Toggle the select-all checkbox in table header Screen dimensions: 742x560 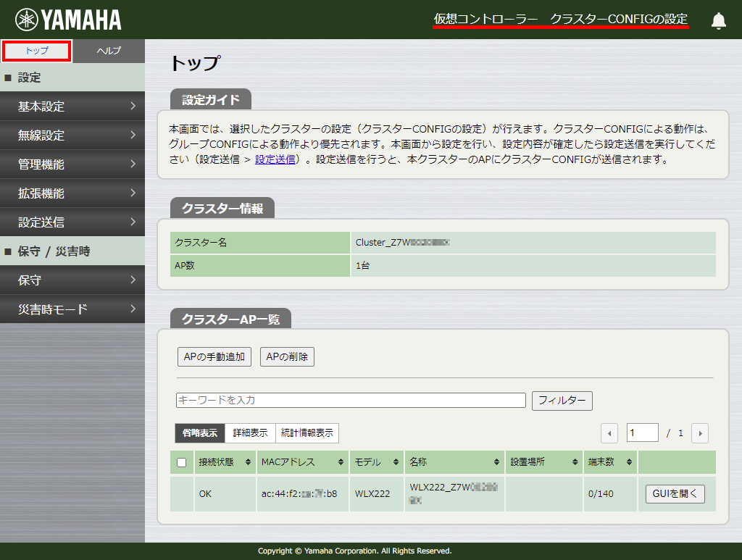tap(182, 462)
